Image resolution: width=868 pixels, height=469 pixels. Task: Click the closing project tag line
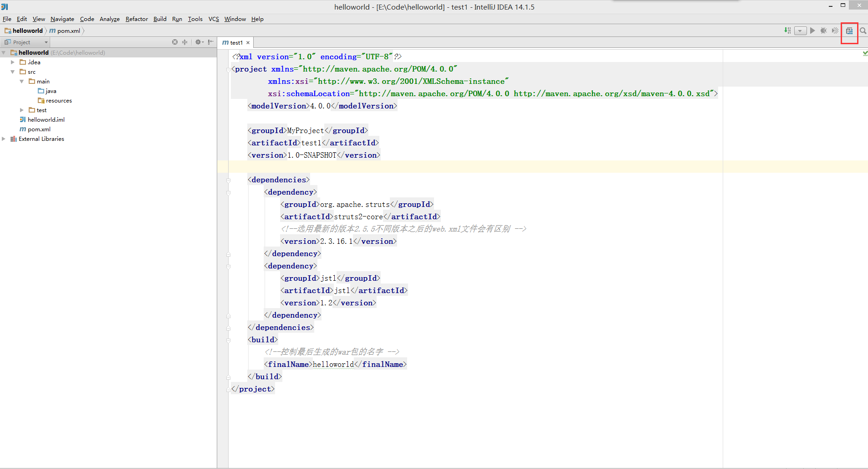253,389
